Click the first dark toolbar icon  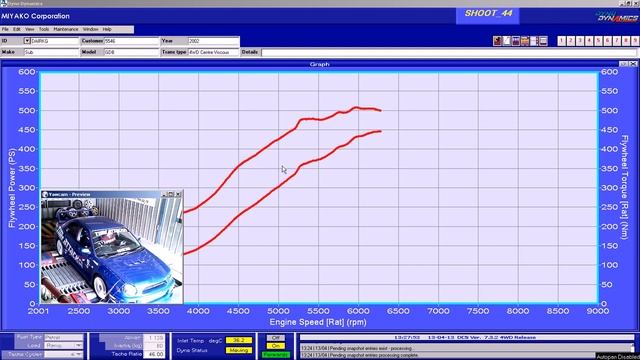point(497,41)
